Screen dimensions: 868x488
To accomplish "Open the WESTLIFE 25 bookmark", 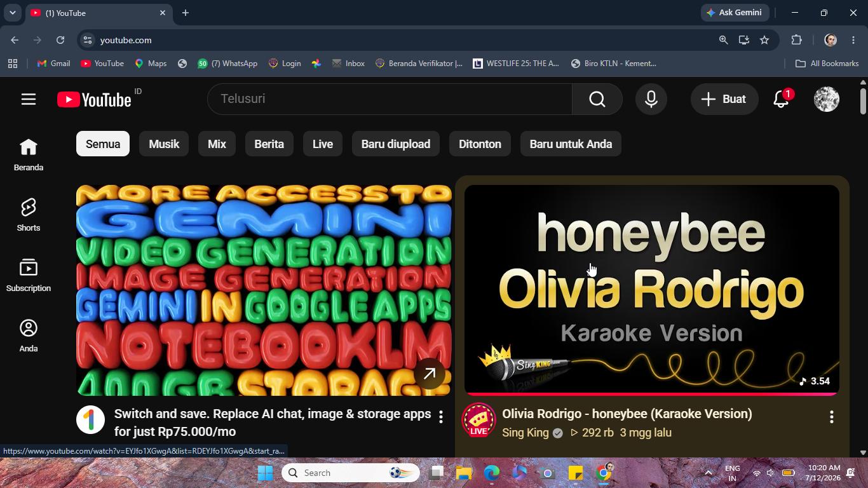I will tap(516, 64).
